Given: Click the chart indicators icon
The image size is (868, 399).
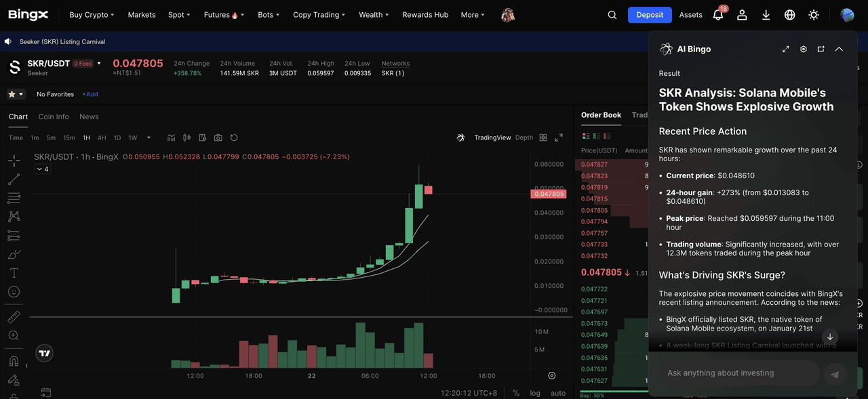Looking at the screenshot, I should (x=171, y=138).
